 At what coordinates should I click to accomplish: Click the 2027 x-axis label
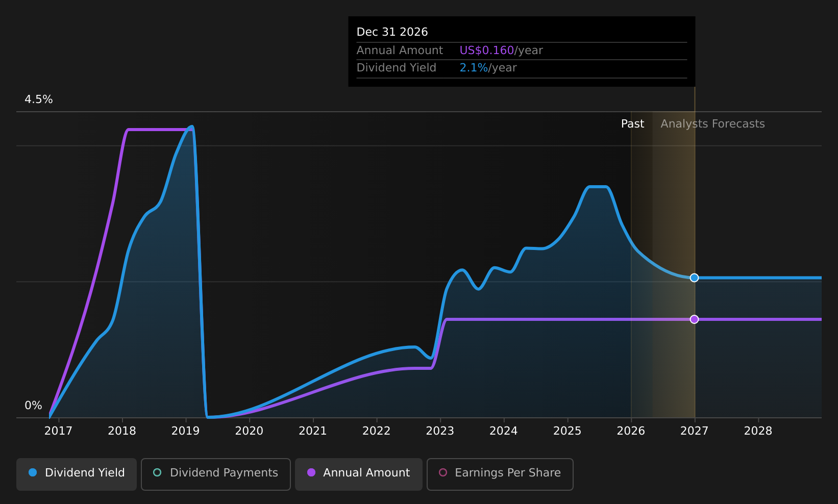click(x=695, y=431)
